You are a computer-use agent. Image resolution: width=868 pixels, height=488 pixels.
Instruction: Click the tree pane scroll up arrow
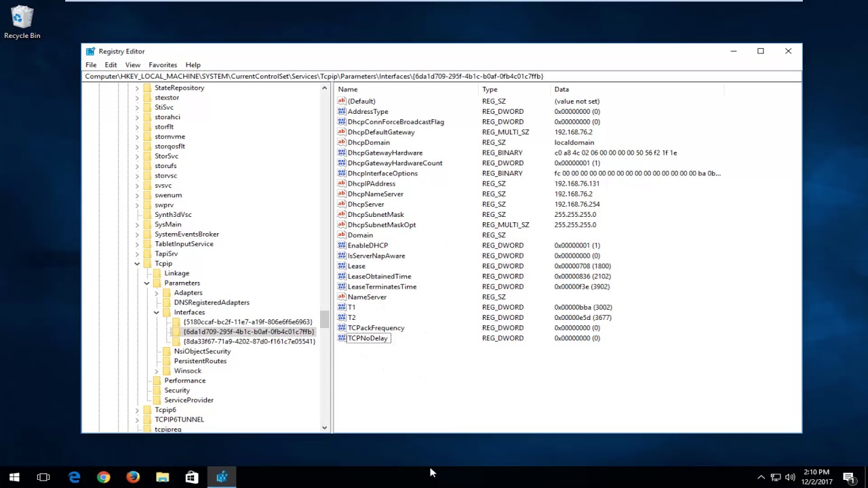[324, 89]
